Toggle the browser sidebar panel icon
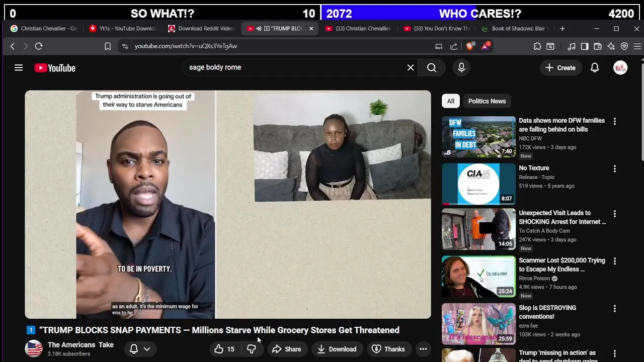 (585, 46)
